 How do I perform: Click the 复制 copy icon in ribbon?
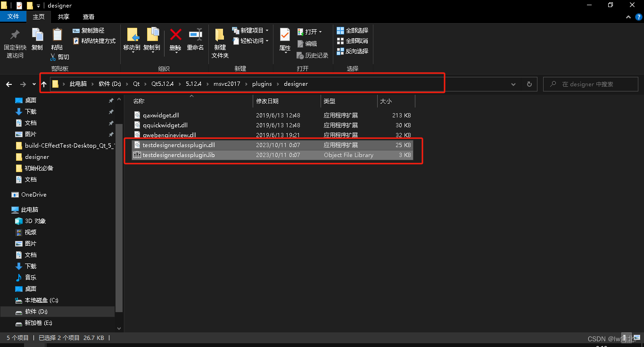37,35
